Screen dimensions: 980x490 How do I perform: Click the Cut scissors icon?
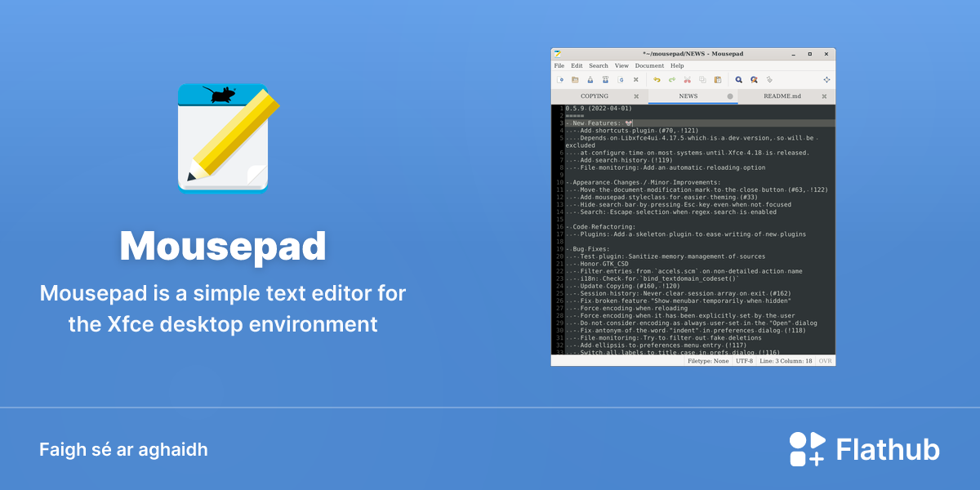click(687, 80)
